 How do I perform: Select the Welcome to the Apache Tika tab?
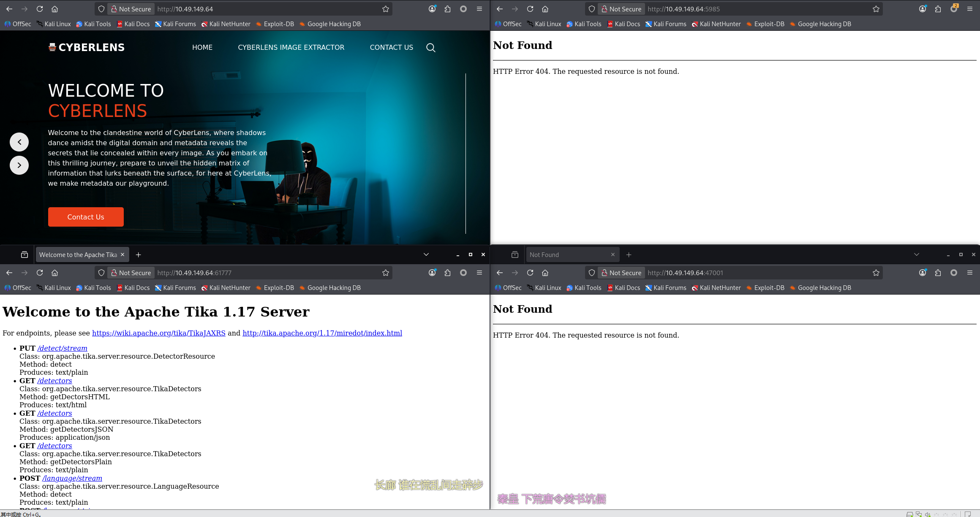[x=78, y=254]
